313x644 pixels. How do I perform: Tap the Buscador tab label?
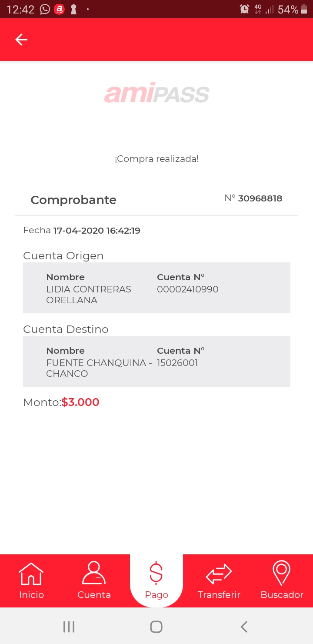tap(282, 595)
